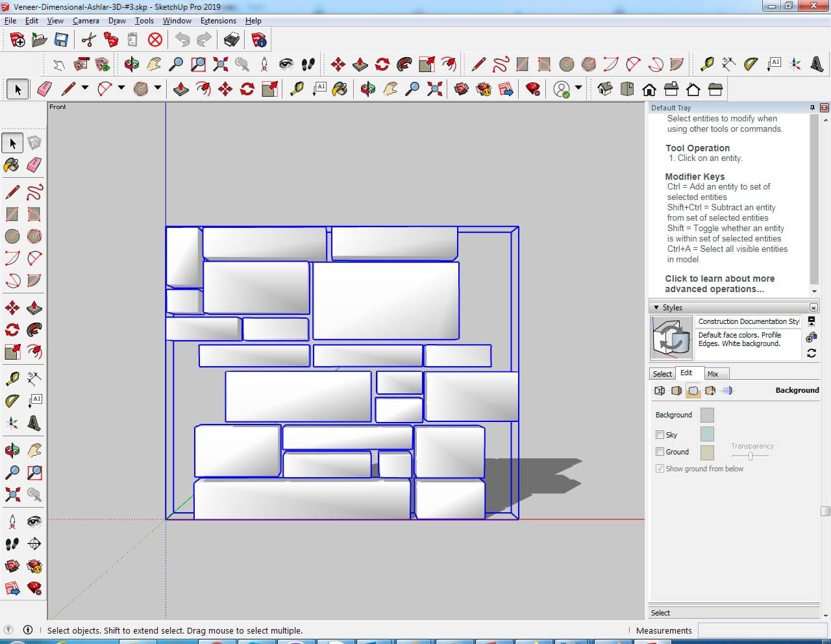The image size is (831, 644).
Task: Open the Camera menu
Action: coord(86,21)
